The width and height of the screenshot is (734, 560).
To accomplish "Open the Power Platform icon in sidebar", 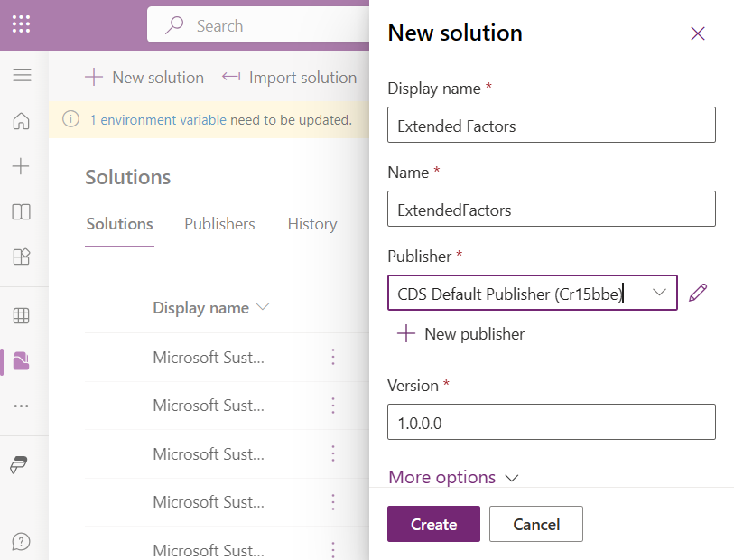I will (x=19, y=464).
